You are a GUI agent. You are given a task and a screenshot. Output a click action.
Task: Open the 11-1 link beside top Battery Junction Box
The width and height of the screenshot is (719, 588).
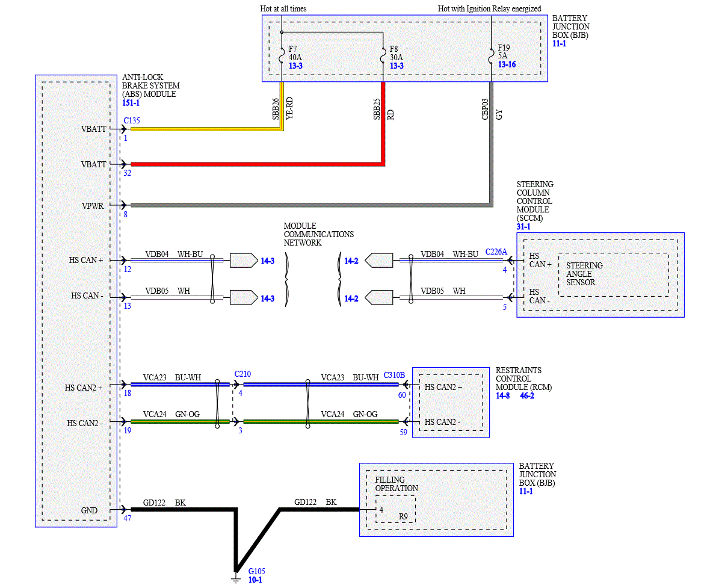(559, 43)
